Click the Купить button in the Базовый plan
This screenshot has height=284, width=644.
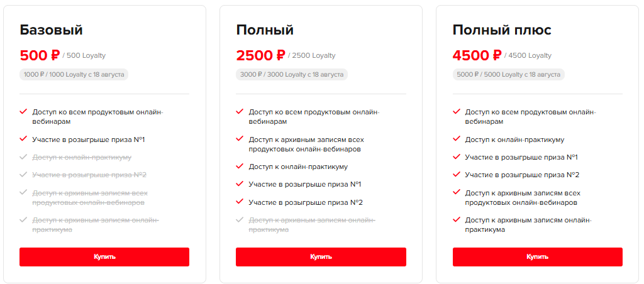click(104, 257)
